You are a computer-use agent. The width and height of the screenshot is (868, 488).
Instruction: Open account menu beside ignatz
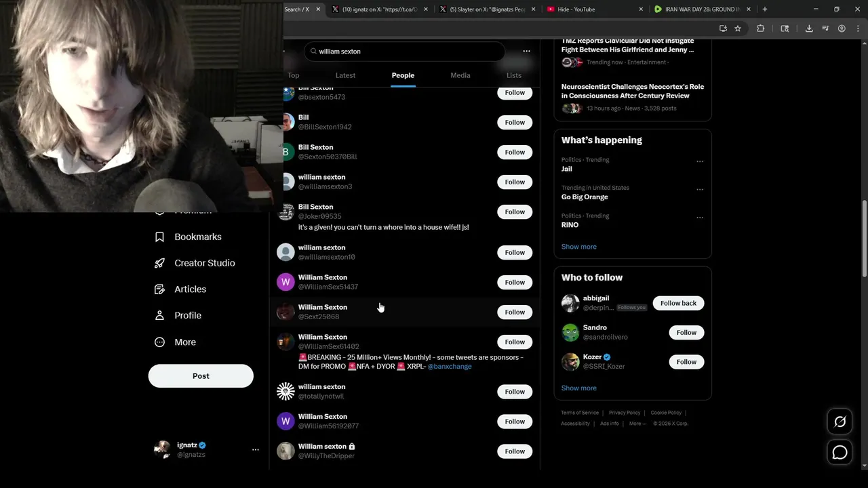click(256, 449)
